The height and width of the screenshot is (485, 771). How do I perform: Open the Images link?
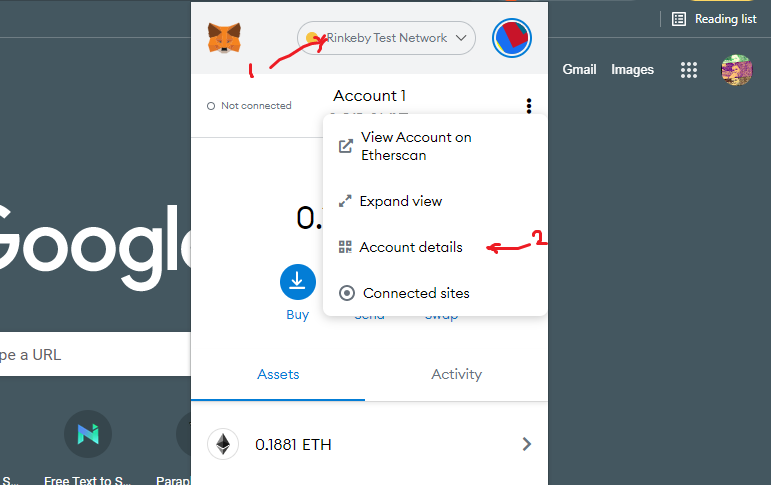632,70
